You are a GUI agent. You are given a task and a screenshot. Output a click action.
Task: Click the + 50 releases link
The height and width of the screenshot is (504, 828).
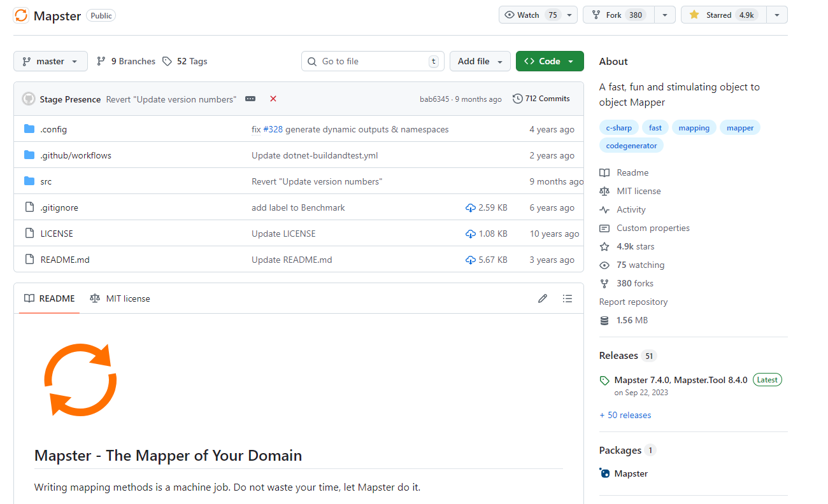point(625,415)
